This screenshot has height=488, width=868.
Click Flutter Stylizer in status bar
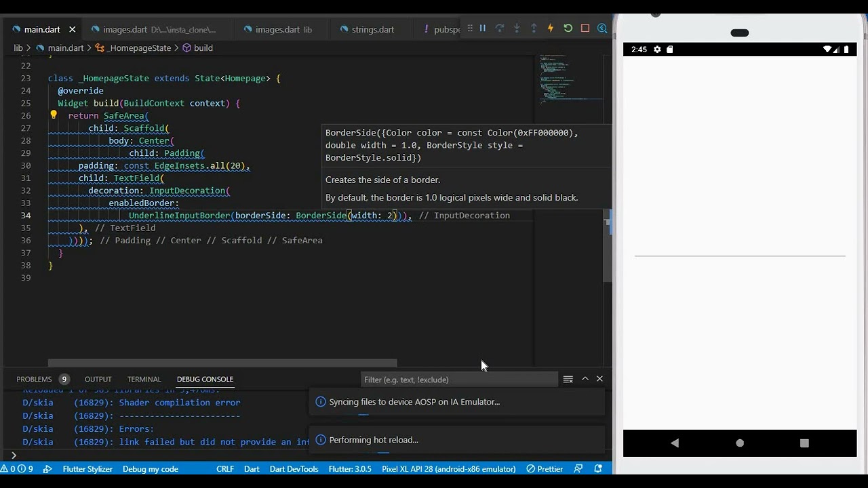click(87, 469)
